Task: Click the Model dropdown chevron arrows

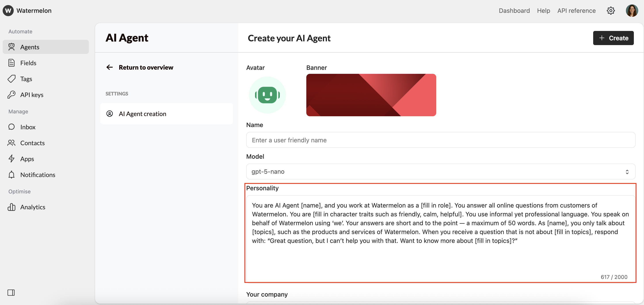Action: [x=627, y=172]
